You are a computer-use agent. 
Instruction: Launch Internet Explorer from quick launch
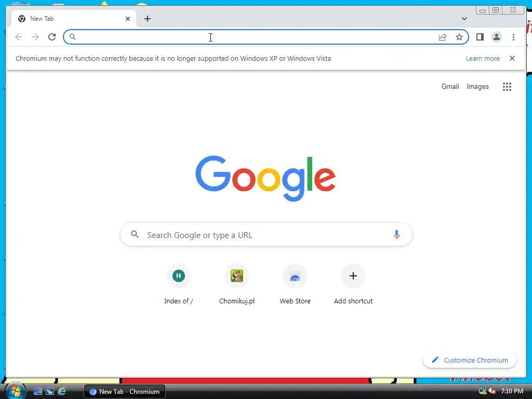tap(62, 392)
